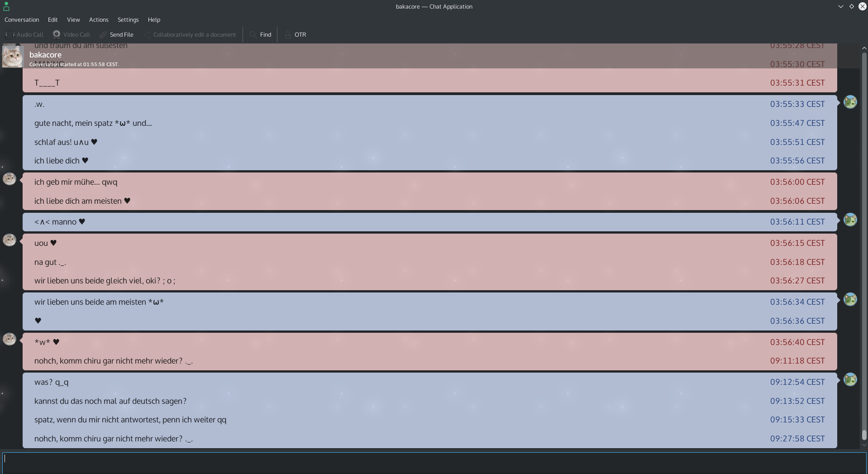Click the scrollbar up arrow
Image resolution: width=868 pixels, height=474 pixels.
coord(864,48)
